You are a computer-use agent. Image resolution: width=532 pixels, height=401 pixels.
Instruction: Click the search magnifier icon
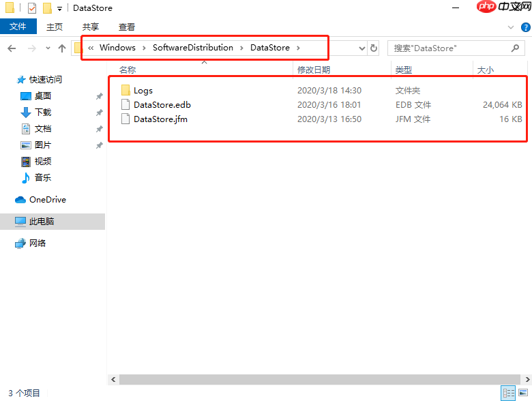click(515, 48)
